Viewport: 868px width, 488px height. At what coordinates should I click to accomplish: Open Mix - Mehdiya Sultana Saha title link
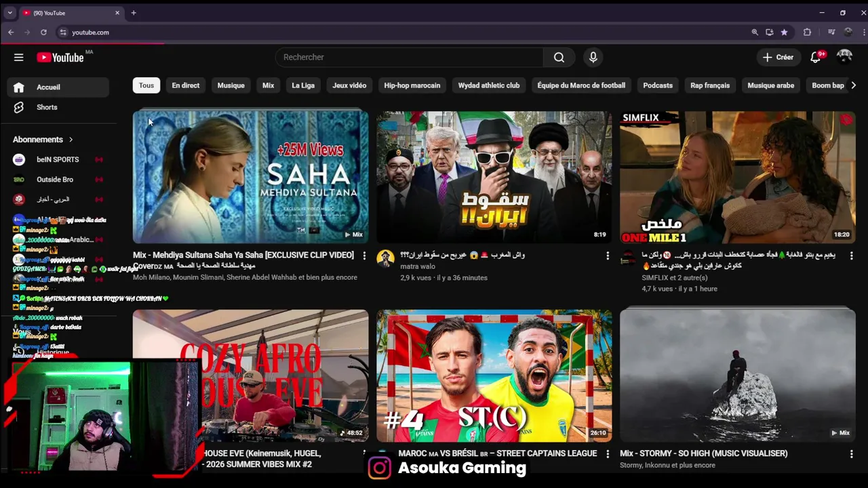[x=243, y=260]
